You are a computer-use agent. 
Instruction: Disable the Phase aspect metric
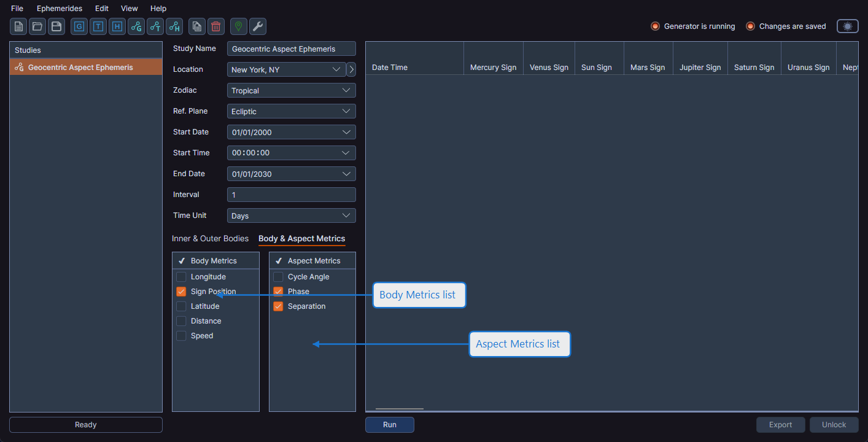point(278,291)
